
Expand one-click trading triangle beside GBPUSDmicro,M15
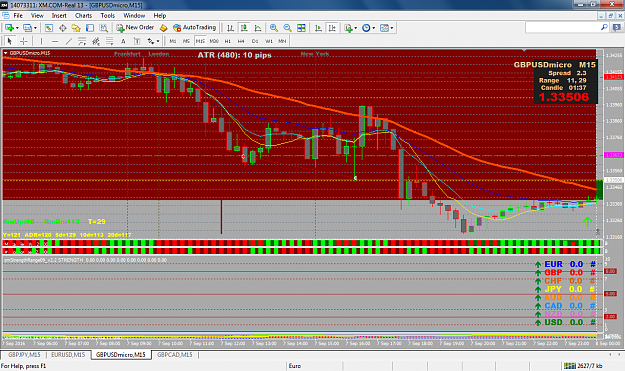click(x=6, y=53)
